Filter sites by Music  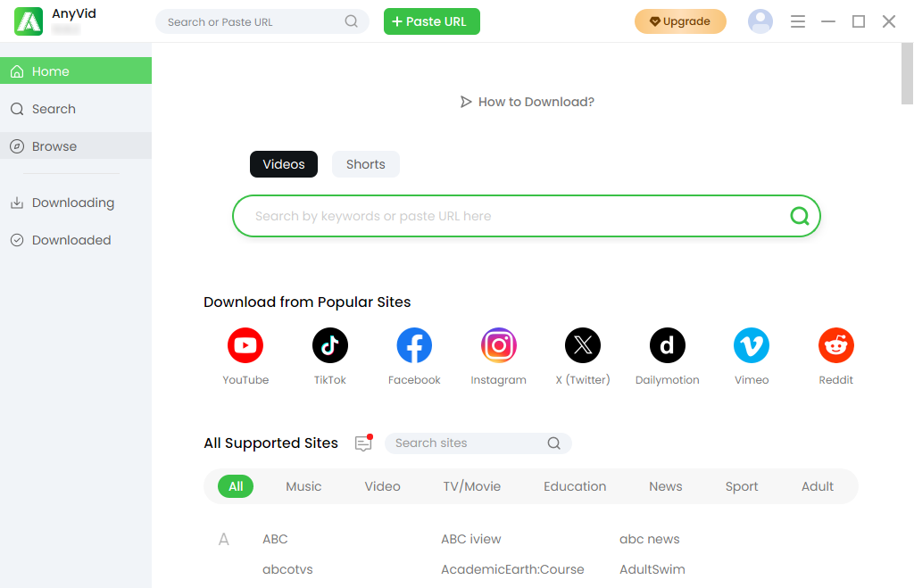tap(303, 486)
